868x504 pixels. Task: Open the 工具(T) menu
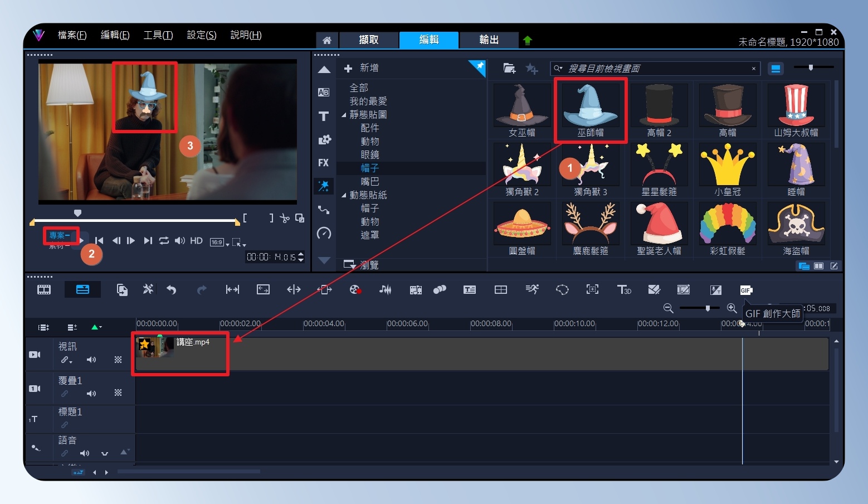click(158, 35)
